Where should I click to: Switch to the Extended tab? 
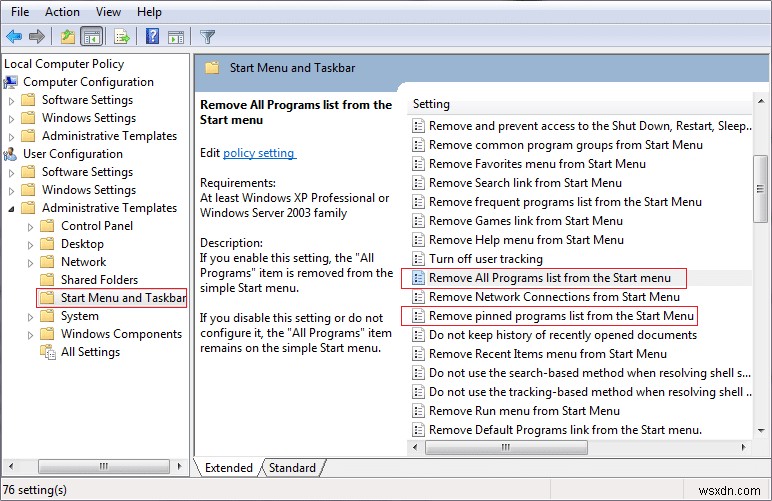228,468
